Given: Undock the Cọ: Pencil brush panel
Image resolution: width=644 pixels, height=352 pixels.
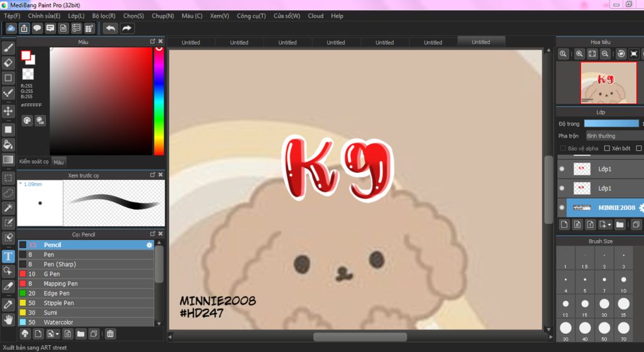Looking at the screenshot, I should [153, 234].
